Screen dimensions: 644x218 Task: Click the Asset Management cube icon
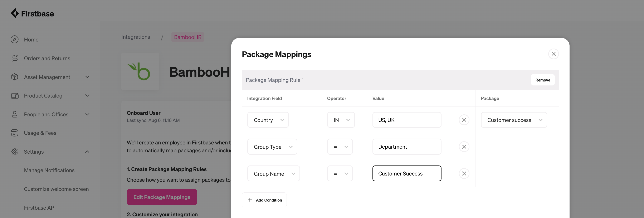coord(15,77)
